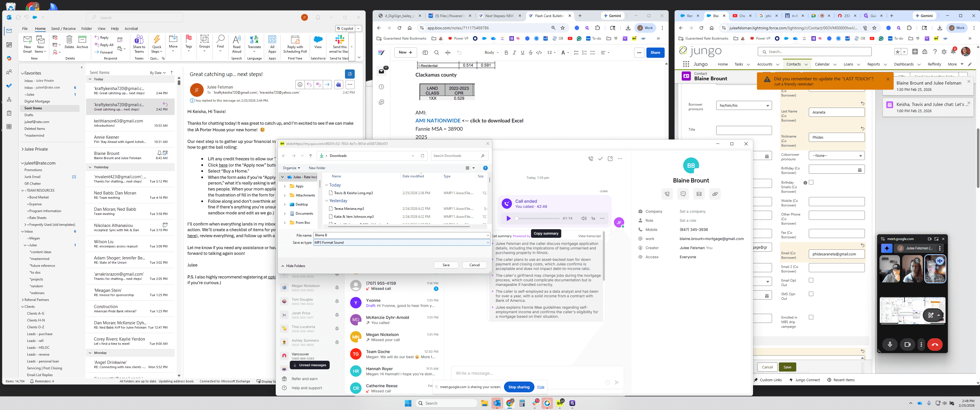Click call recording progress slider

pyautogui.click(x=537, y=218)
